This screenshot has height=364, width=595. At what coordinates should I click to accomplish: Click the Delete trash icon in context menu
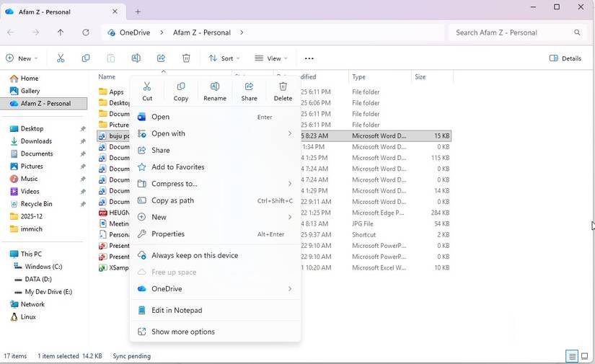click(283, 87)
